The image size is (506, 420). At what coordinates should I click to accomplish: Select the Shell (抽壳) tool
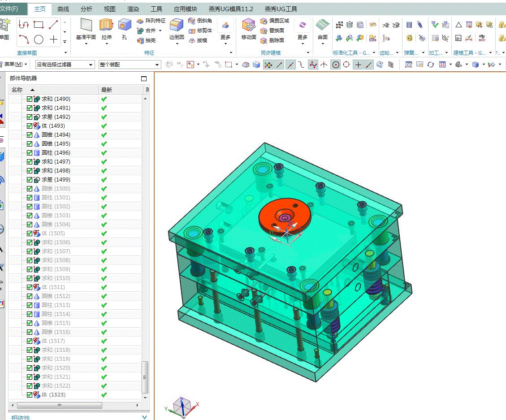coord(147,40)
